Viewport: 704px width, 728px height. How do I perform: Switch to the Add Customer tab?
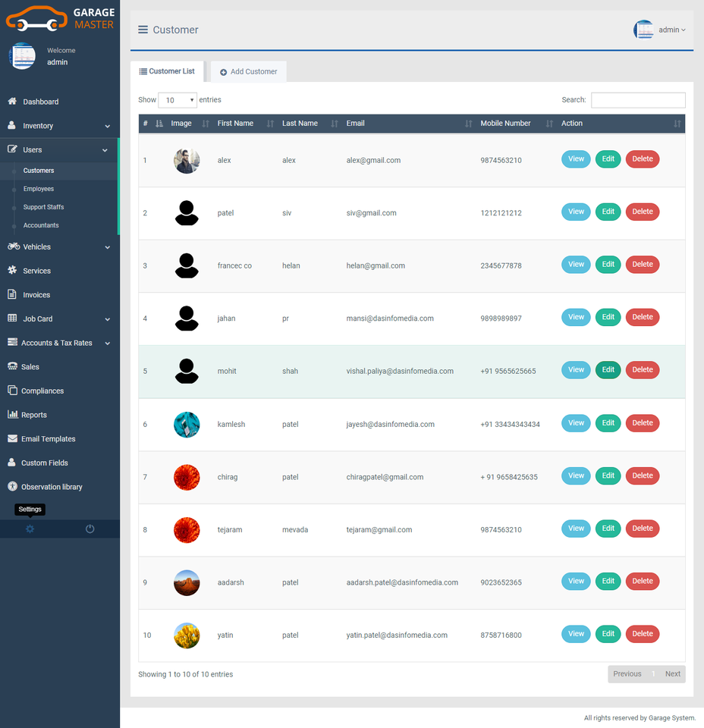pyautogui.click(x=249, y=72)
